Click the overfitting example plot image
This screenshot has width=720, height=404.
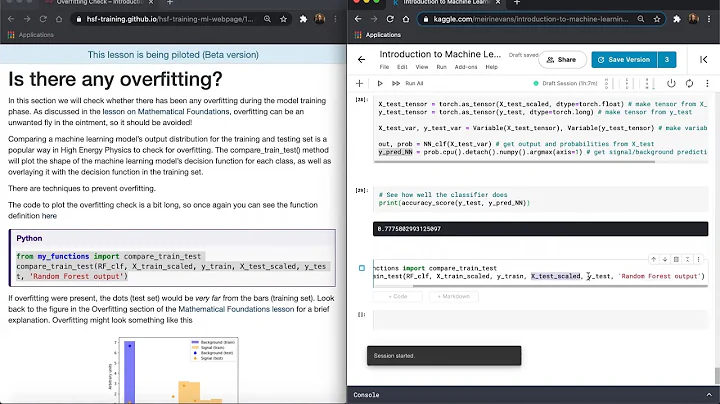click(174, 370)
